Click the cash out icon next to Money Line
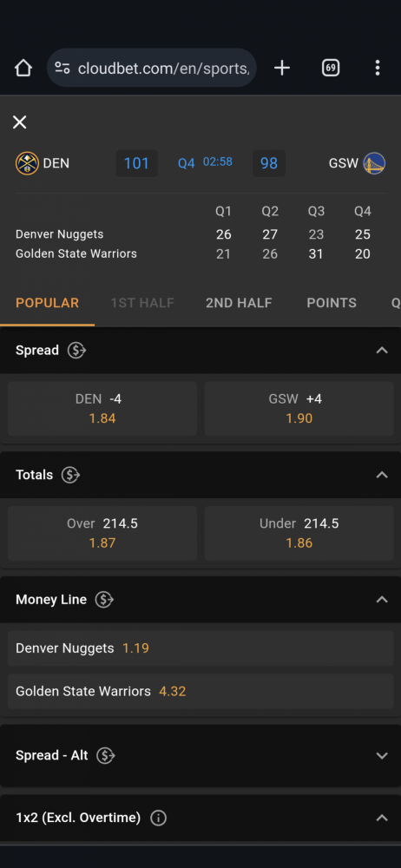The width and height of the screenshot is (401, 868). point(104,600)
